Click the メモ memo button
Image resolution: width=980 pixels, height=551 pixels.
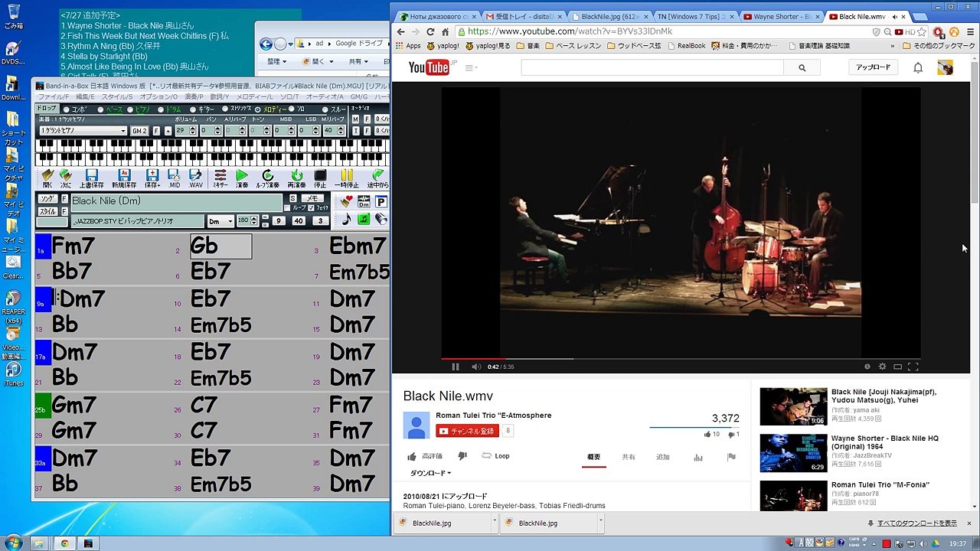click(x=313, y=198)
